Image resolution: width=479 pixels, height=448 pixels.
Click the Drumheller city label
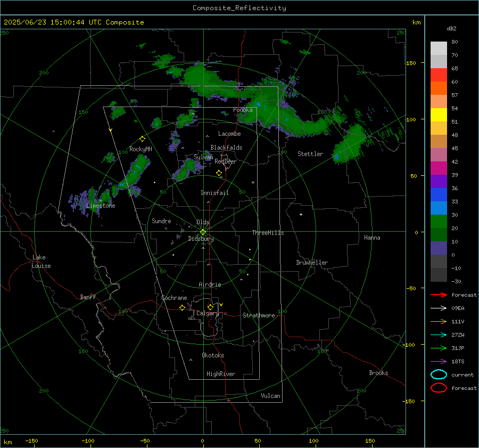312,263
